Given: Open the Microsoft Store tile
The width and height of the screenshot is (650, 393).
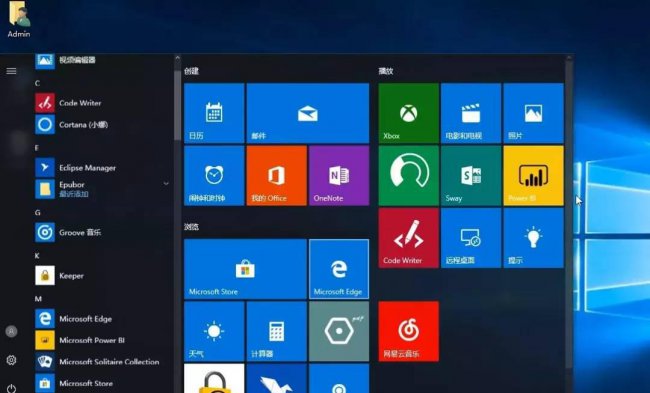Looking at the screenshot, I should (x=245, y=269).
